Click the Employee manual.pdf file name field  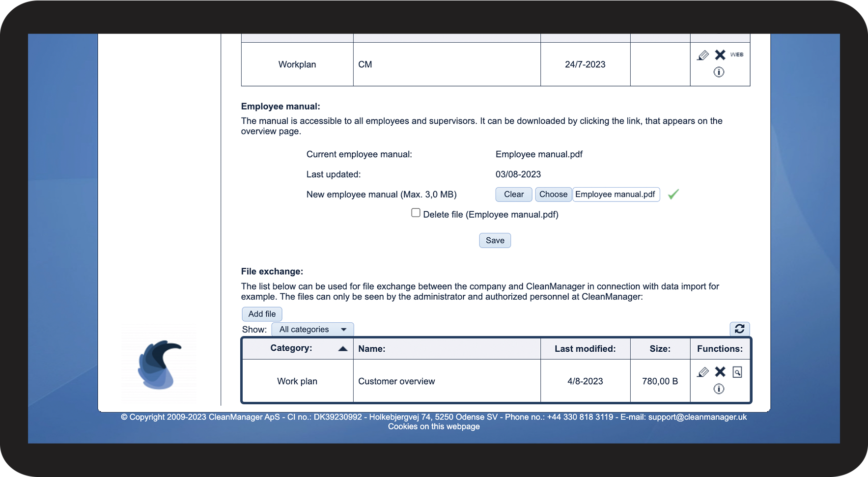pyautogui.click(x=616, y=195)
